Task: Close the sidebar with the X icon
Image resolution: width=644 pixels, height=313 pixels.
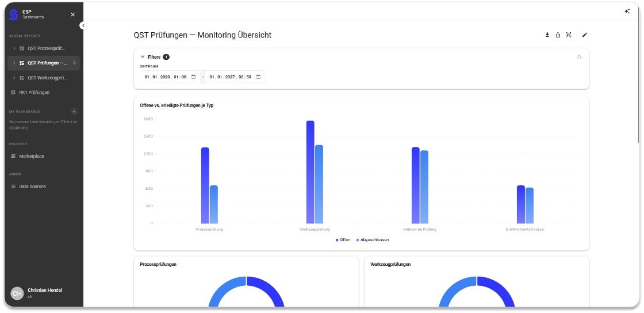Action: [x=72, y=14]
